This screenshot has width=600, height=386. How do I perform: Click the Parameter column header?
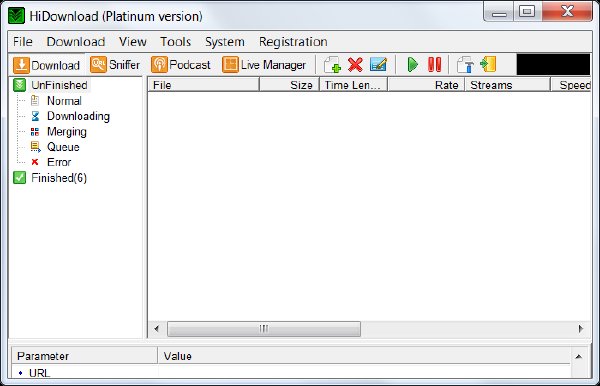pos(84,356)
